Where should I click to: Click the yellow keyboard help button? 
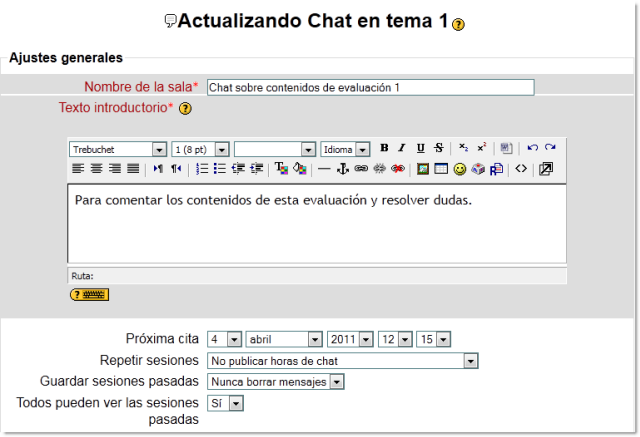tap(89, 294)
